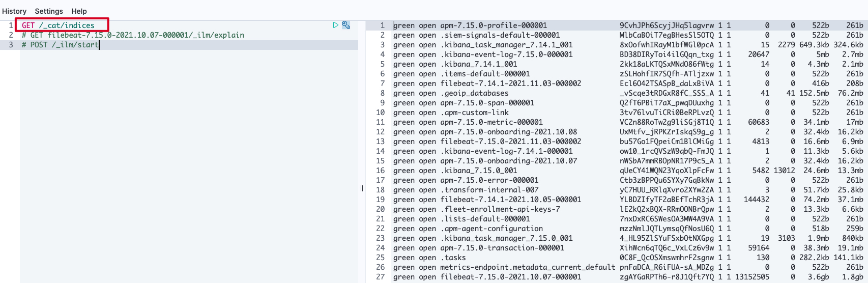The height and width of the screenshot is (283, 868).
Task: Click doc count 144432
Action: (757, 200)
